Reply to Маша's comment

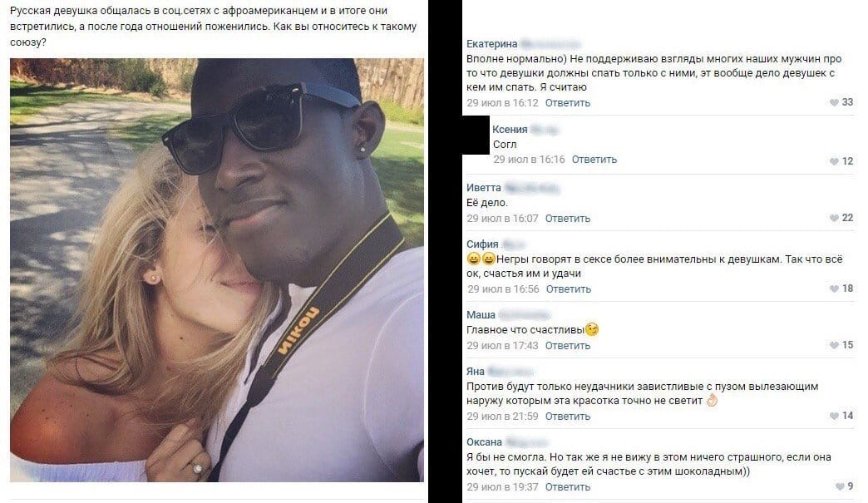[567, 346]
